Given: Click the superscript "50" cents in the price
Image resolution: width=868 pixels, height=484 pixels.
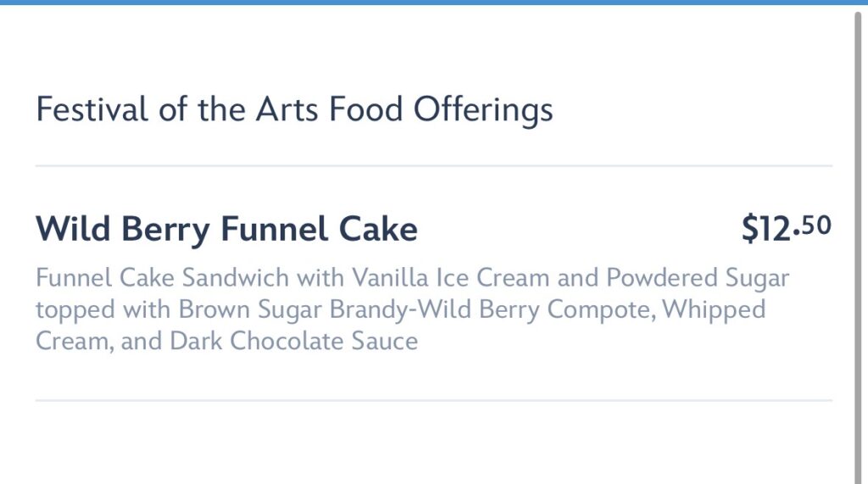Looking at the screenshot, I should [x=815, y=225].
